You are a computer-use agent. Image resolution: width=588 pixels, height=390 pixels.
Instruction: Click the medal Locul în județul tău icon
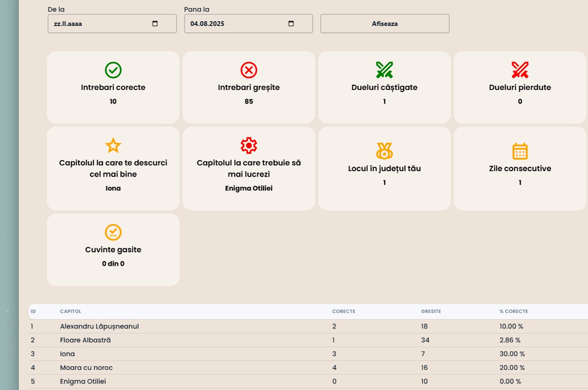coord(385,151)
